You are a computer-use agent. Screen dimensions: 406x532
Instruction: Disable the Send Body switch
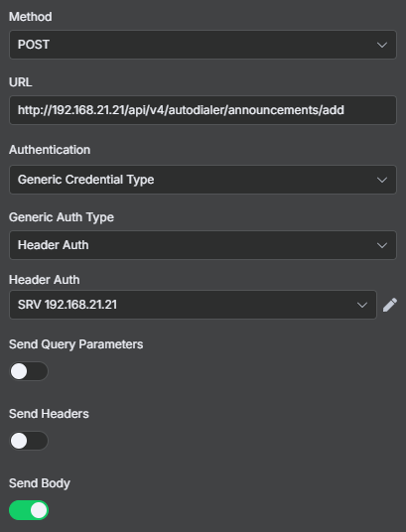29,510
